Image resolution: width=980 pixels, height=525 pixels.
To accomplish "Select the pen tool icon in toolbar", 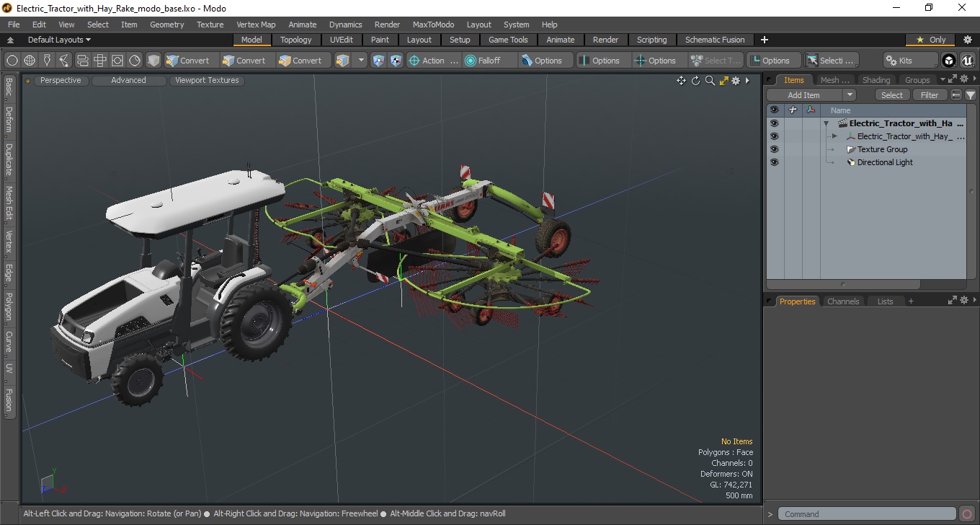I will point(47,61).
